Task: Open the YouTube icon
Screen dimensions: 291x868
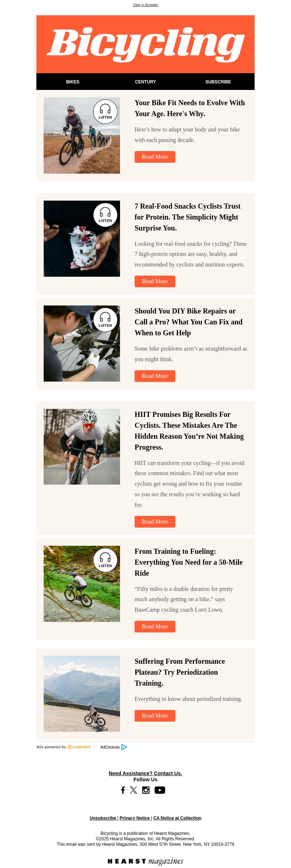Action: point(160,790)
